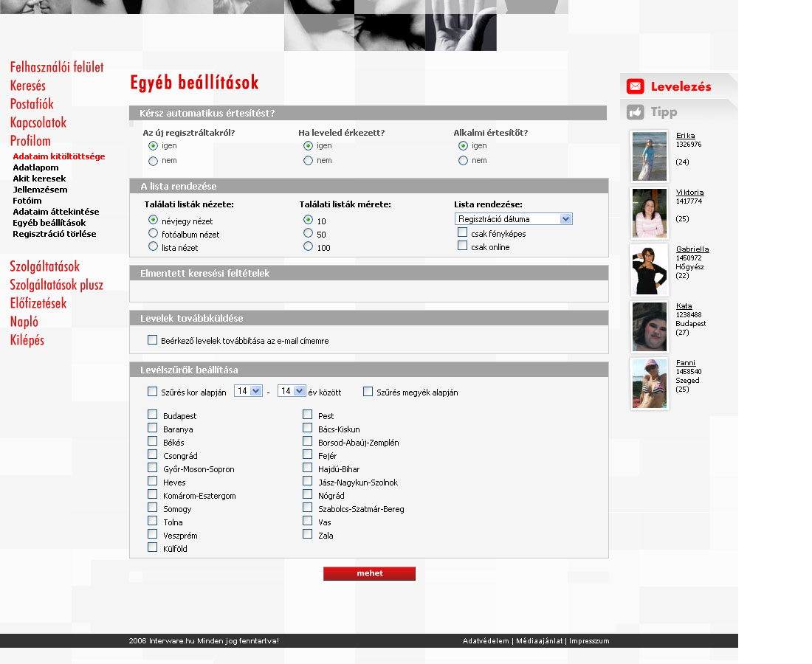Open 'Egyéb beállítások' submenu link
812x664 pixels.
click(49, 223)
